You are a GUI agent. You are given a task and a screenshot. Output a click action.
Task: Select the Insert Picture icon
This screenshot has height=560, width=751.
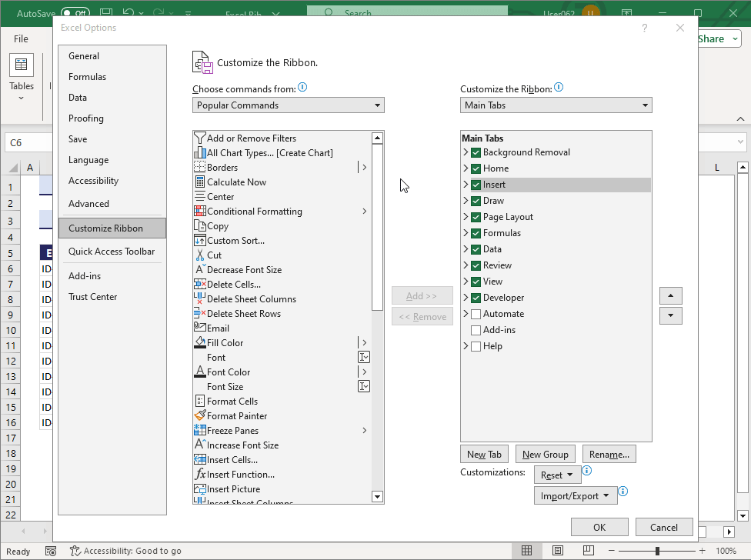[200, 488]
